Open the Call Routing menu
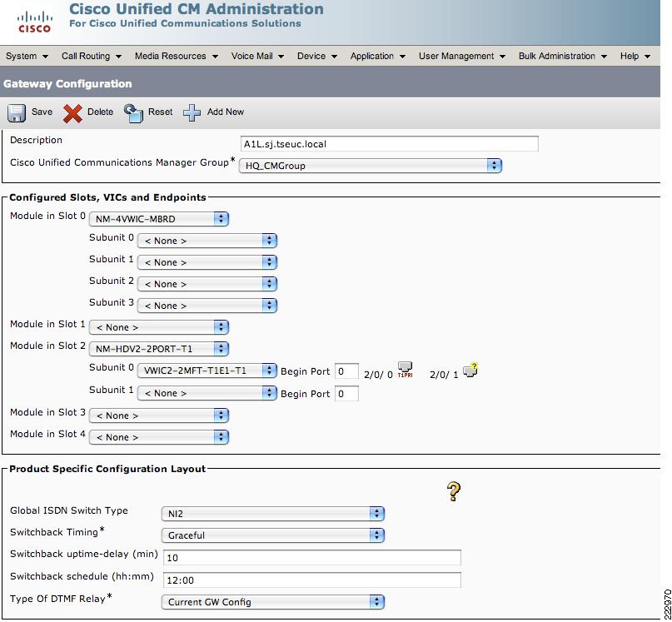The height and width of the screenshot is (622, 672). click(92, 56)
